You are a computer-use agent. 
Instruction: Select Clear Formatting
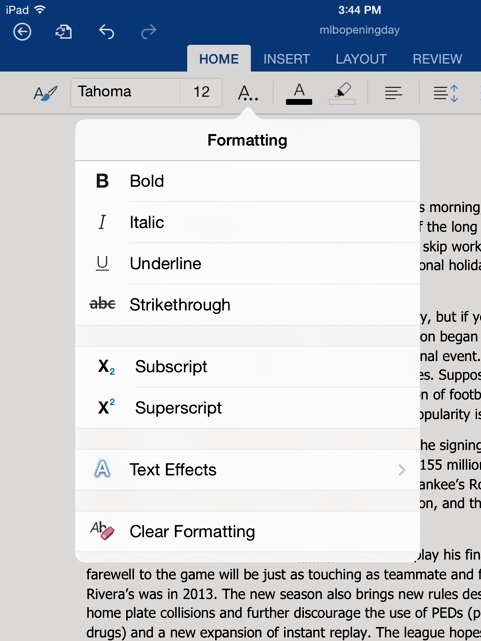click(x=247, y=531)
